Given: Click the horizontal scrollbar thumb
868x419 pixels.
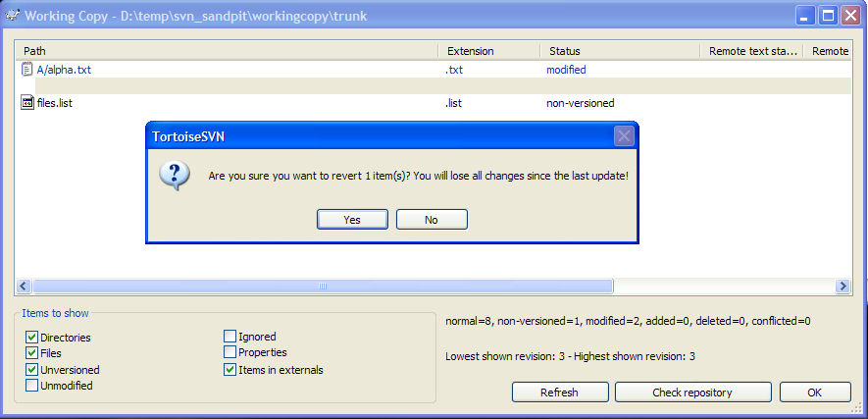Looking at the screenshot, I should (323, 287).
